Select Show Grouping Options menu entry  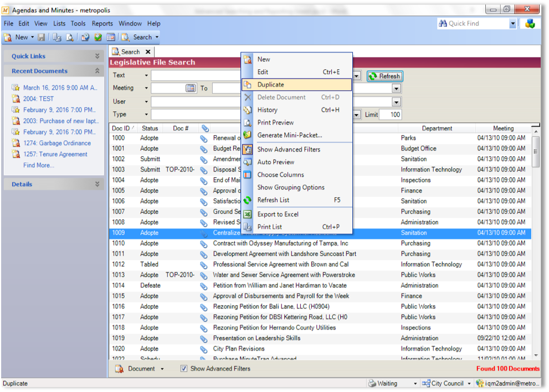pyautogui.click(x=296, y=187)
